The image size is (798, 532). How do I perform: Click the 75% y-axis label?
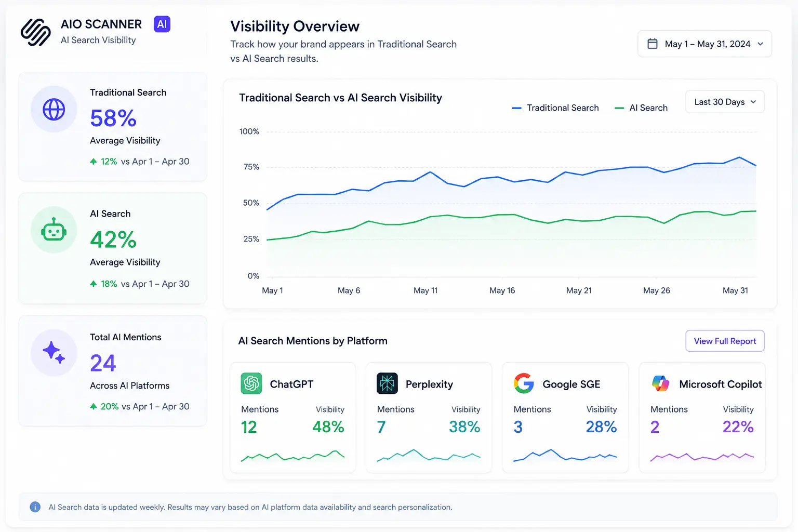[x=251, y=167]
